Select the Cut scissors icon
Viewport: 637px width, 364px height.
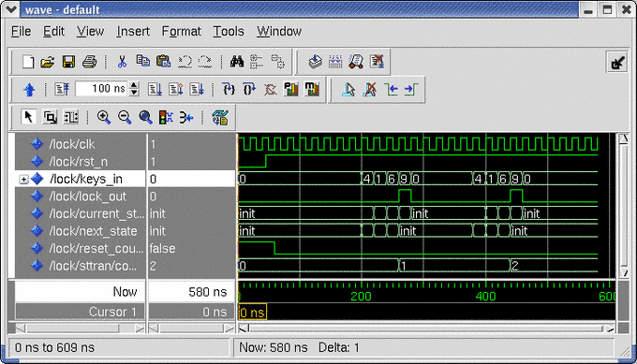pos(122,62)
